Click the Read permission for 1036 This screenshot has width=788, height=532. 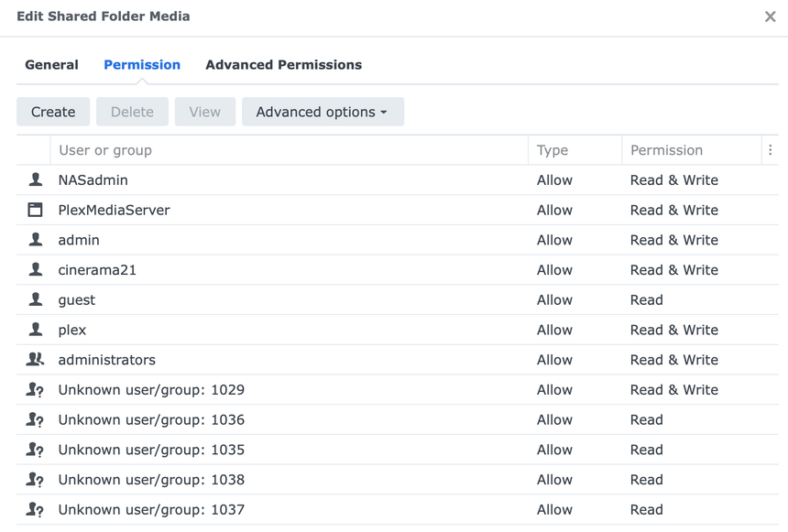(x=646, y=420)
